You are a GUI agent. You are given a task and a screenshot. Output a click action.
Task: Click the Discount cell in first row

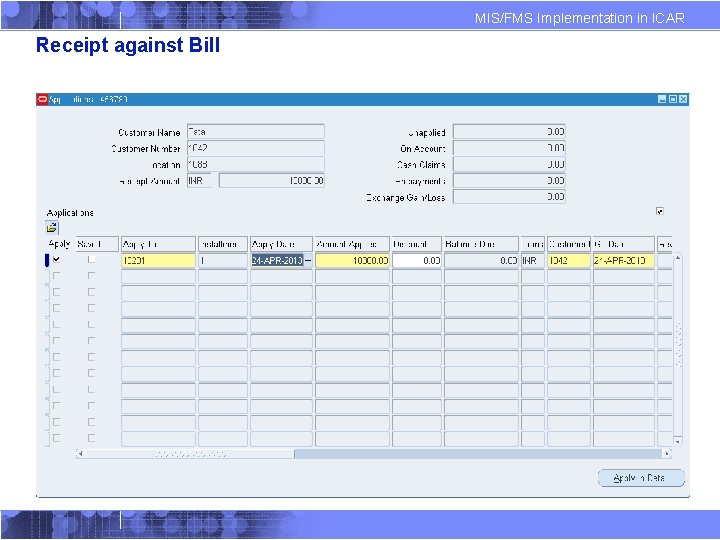click(416, 261)
